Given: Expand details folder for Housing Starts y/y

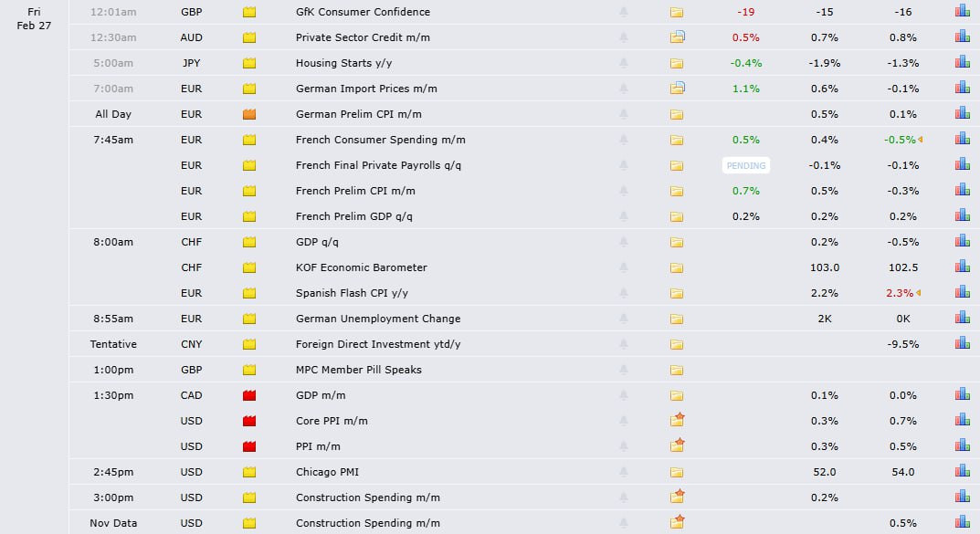Looking at the screenshot, I should click(x=677, y=63).
